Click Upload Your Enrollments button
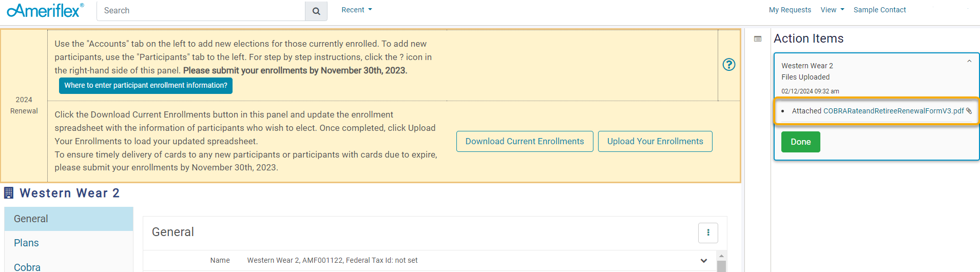 [x=655, y=141]
